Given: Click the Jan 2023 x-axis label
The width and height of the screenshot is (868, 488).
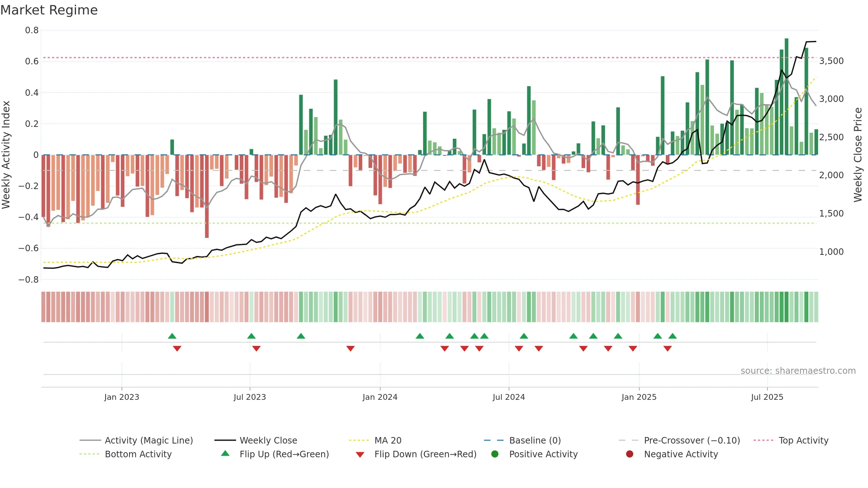Looking at the screenshot, I should [122, 397].
